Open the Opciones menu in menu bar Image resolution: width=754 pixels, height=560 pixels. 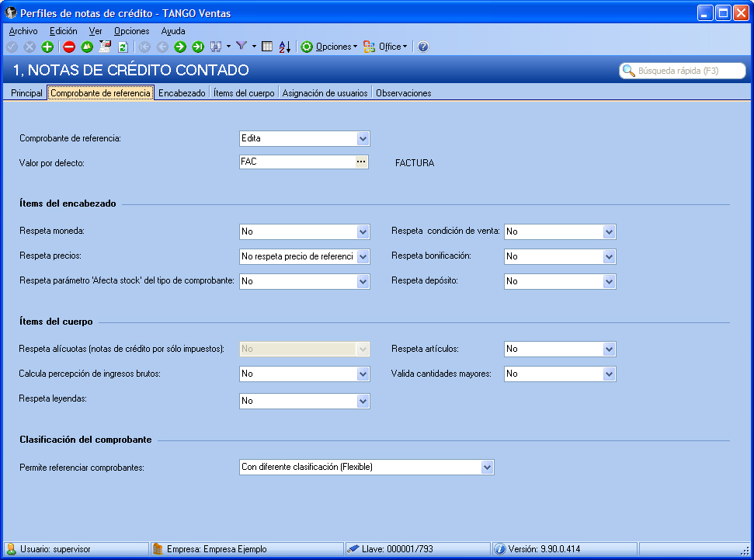132,31
